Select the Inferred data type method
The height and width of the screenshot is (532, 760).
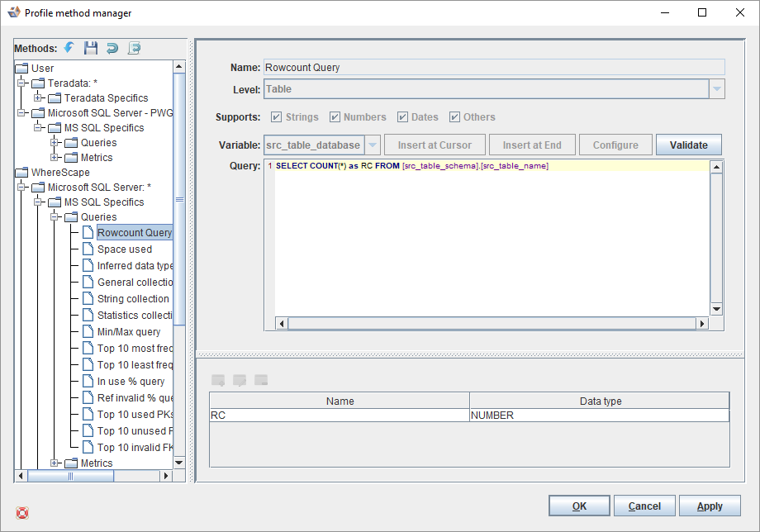pos(135,265)
